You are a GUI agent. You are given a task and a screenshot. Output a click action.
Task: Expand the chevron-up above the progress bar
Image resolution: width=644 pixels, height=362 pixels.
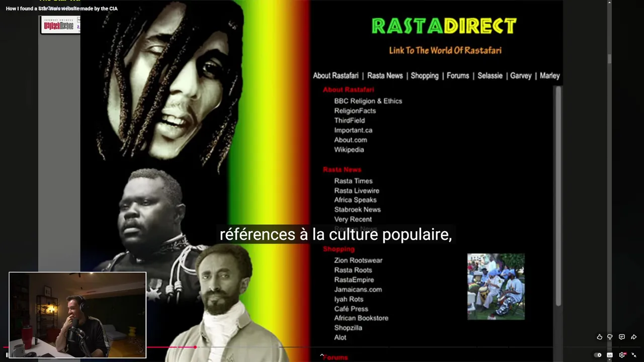[322, 355]
